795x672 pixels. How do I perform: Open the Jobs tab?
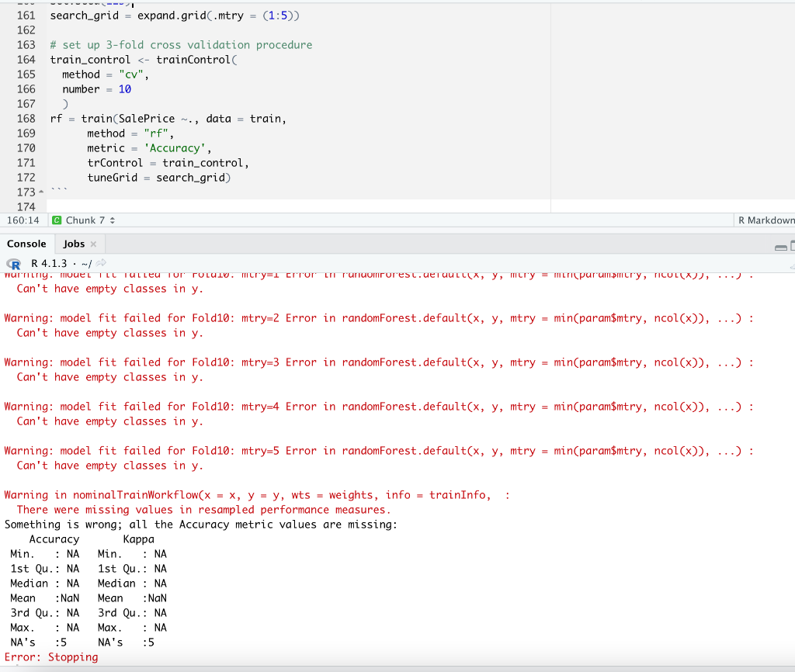(x=74, y=244)
